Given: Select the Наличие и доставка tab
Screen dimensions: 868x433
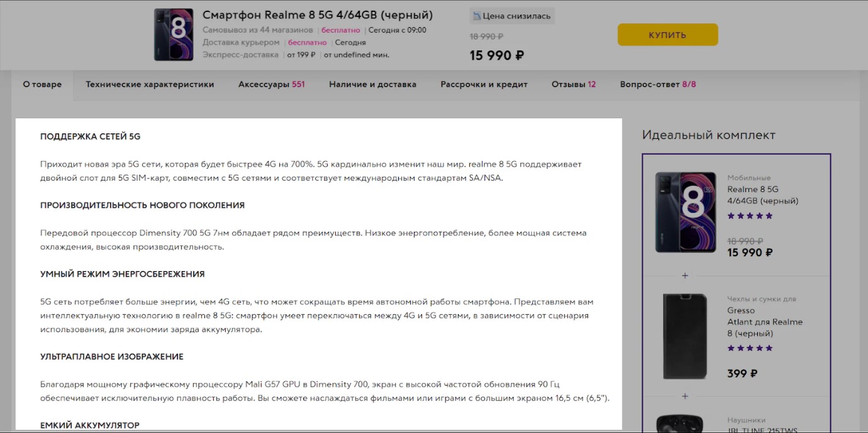Looking at the screenshot, I should (x=372, y=84).
